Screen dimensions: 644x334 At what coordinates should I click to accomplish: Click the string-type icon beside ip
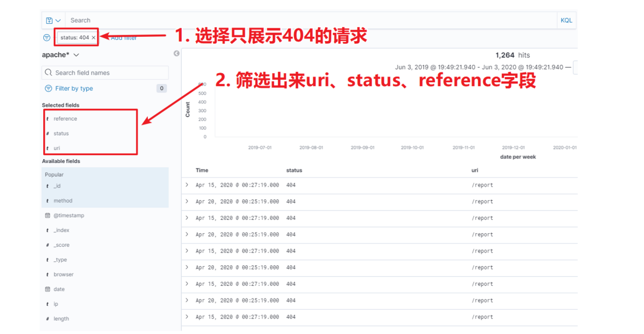48,304
